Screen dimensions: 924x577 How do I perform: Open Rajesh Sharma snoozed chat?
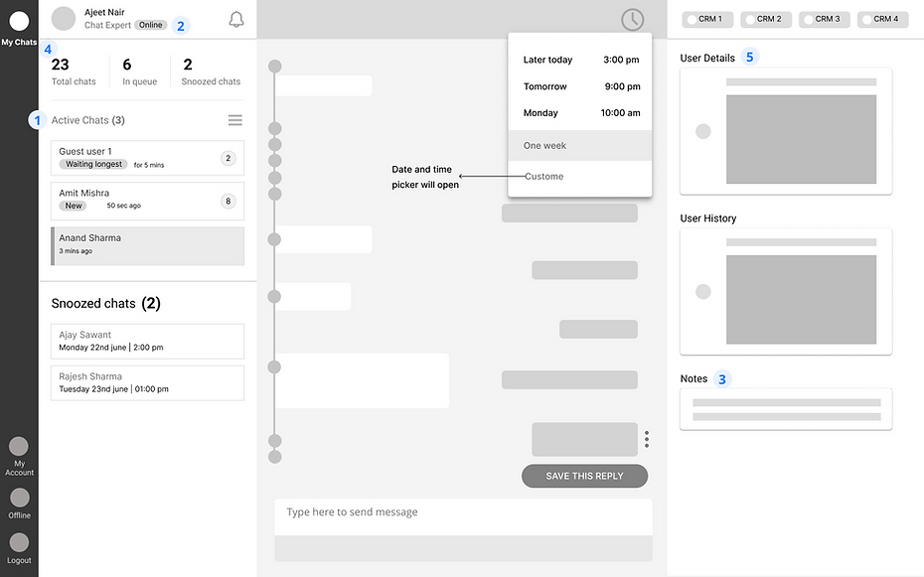tap(147, 382)
